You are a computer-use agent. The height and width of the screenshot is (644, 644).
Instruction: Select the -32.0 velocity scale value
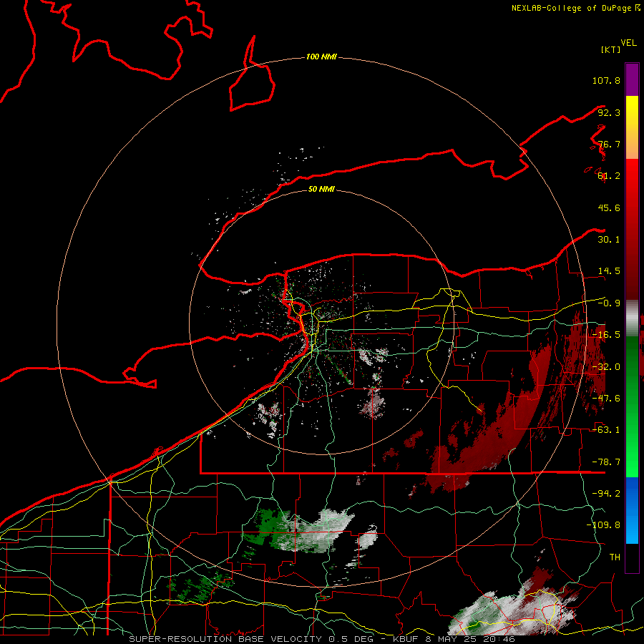point(606,367)
